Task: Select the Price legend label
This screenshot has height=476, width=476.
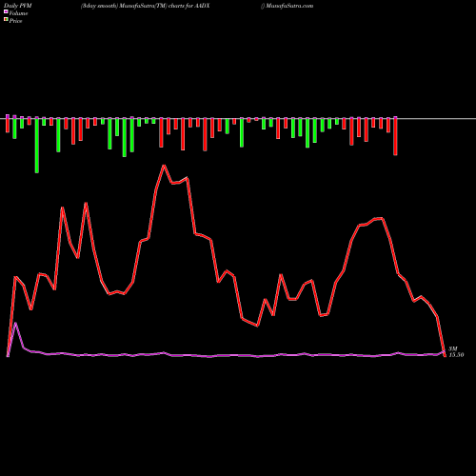Action: pos(15,21)
